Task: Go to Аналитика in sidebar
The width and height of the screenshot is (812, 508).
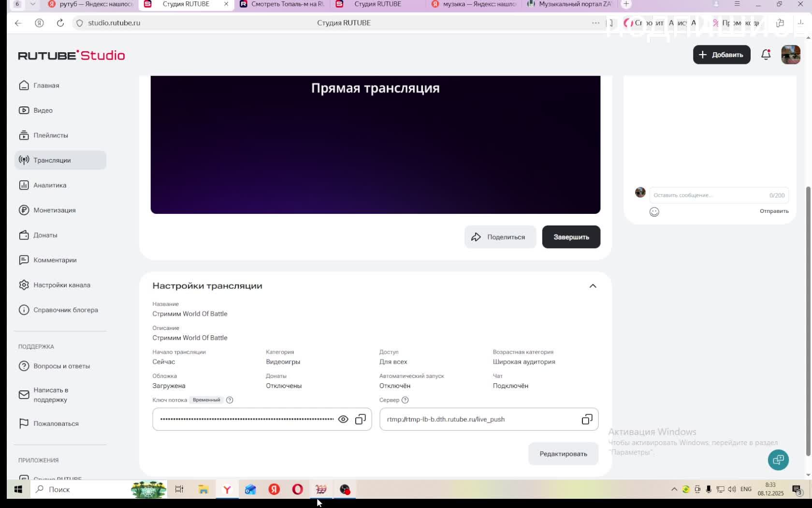Action: coord(50,185)
